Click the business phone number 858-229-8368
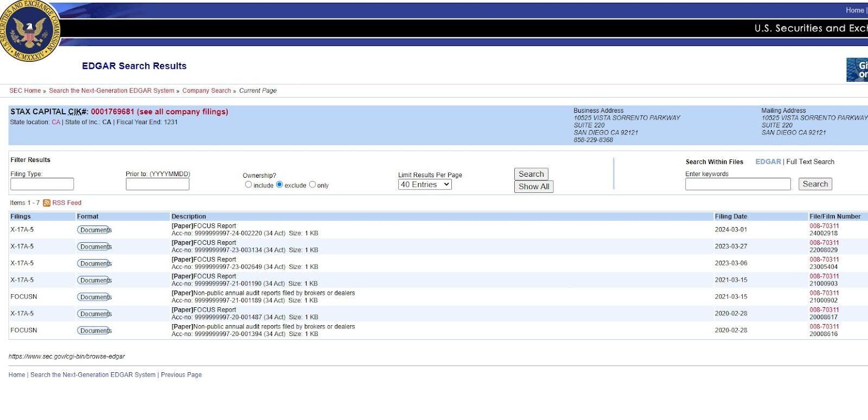Image resolution: width=868 pixels, height=420 pixels. [593, 140]
